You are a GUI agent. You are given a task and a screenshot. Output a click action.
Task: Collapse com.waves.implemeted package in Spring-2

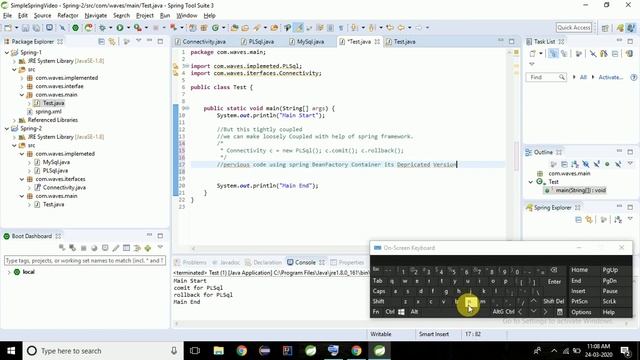[x=22, y=154]
